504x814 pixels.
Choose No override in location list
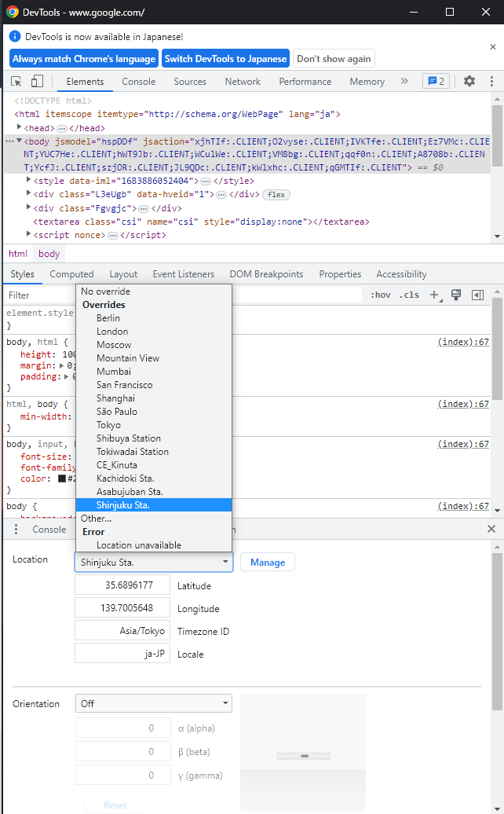(x=154, y=291)
